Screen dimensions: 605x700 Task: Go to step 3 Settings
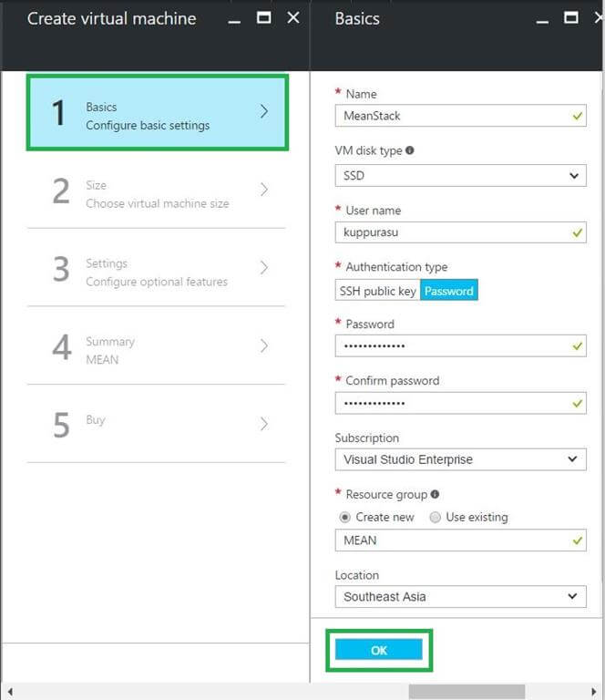[157, 272]
